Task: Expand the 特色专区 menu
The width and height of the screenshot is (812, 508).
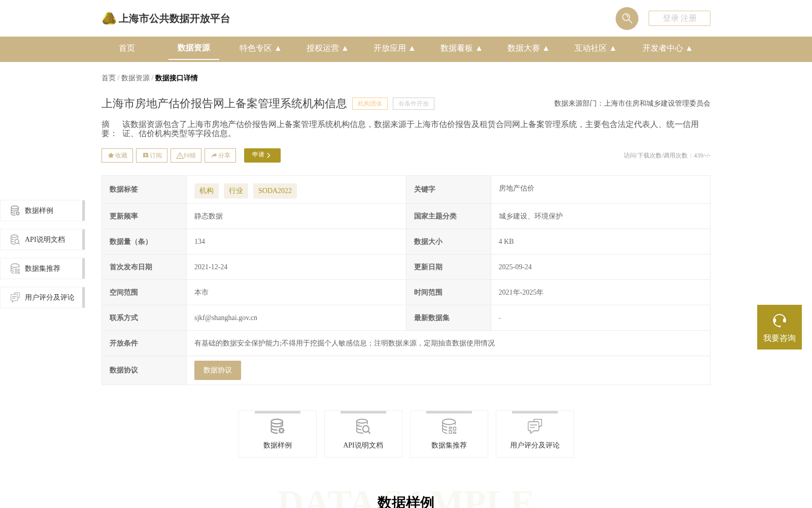Action: [x=260, y=48]
